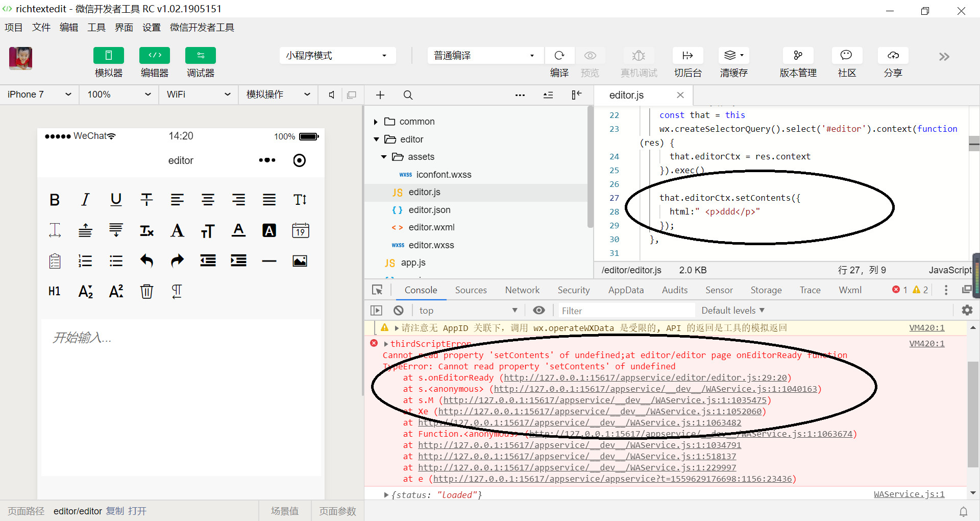This screenshot has width=980, height=521.
Task: Apply subscript formatting
Action: [85, 291]
